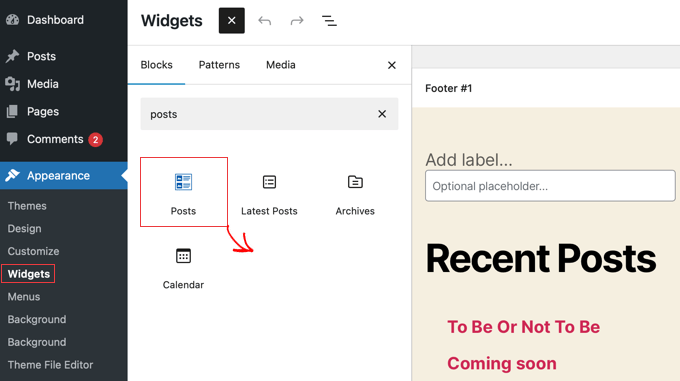Open Design submenu item

click(x=24, y=228)
